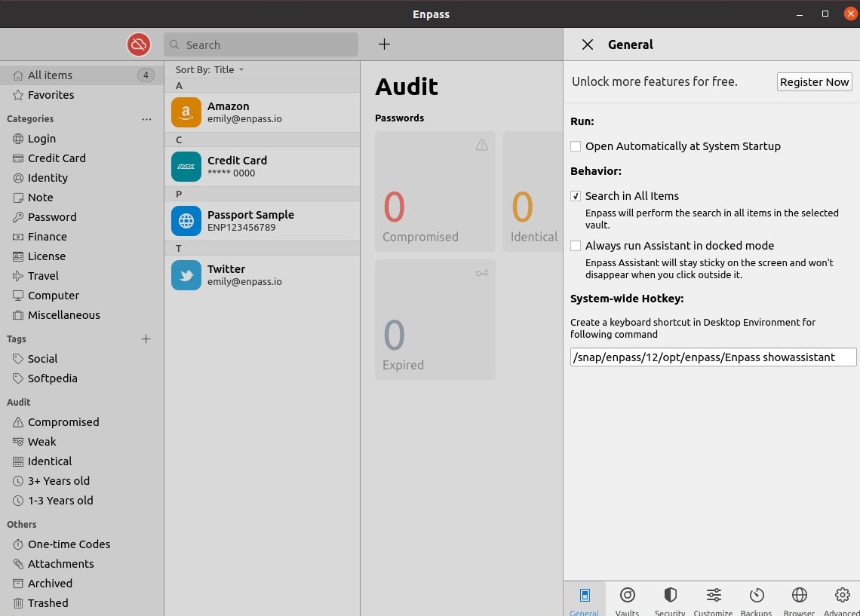Image resolution: width=860 pixels, height=616 pixels.
Task: Select the Note category
Action: pyautogui.click(x=81, y=198)
